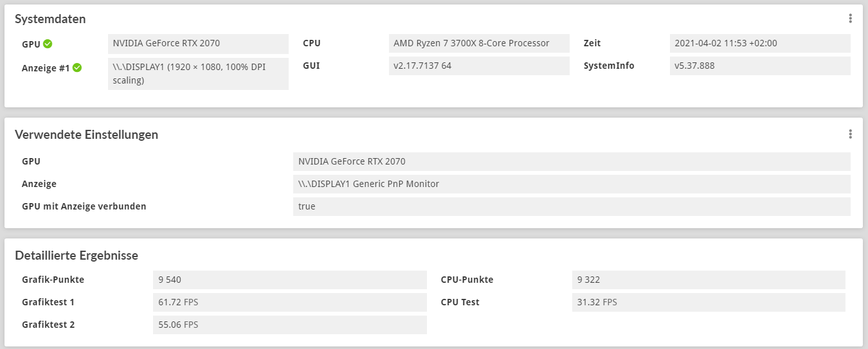
Task: Click the 'true' value for GPU mit Anzeige verbunden
Action: 572,206
